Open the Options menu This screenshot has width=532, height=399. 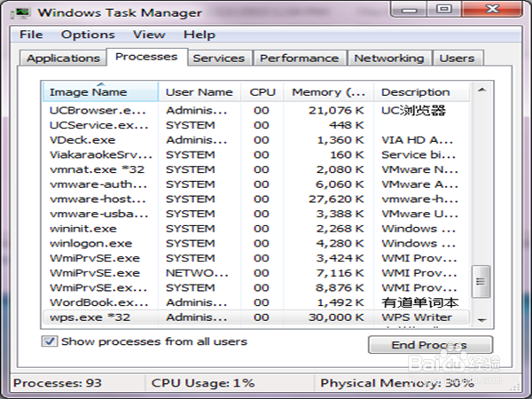[88, 35]
